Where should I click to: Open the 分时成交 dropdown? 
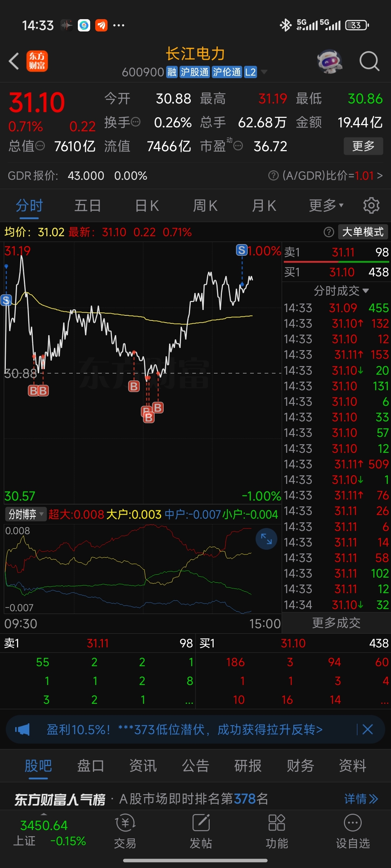(x=341, y=291)
